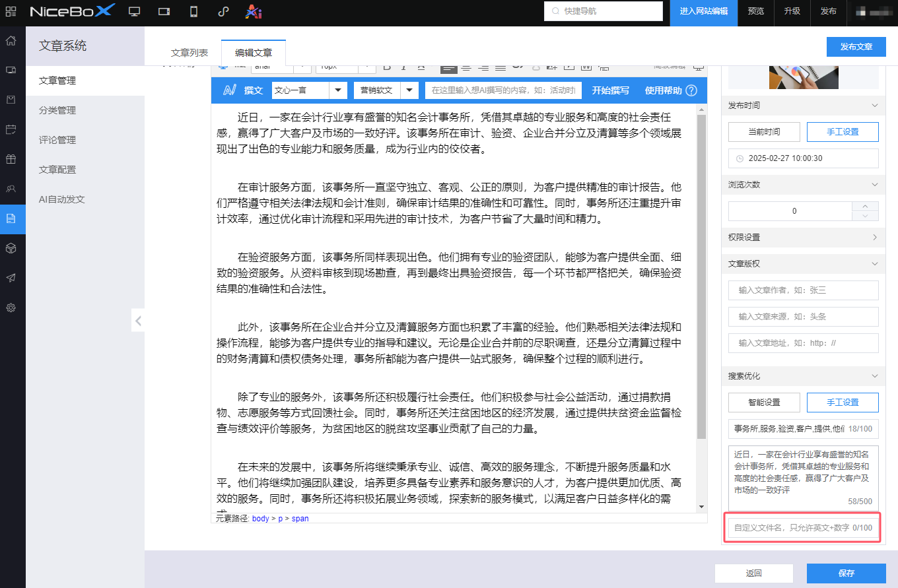Collapse the 文章系统 side panel with arrow
Image resolution: width=898 pixels, height=588 pixels.
138,321
